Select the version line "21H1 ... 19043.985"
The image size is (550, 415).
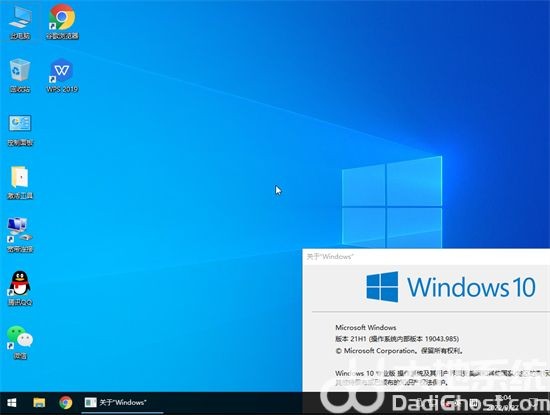pos(397,339)
